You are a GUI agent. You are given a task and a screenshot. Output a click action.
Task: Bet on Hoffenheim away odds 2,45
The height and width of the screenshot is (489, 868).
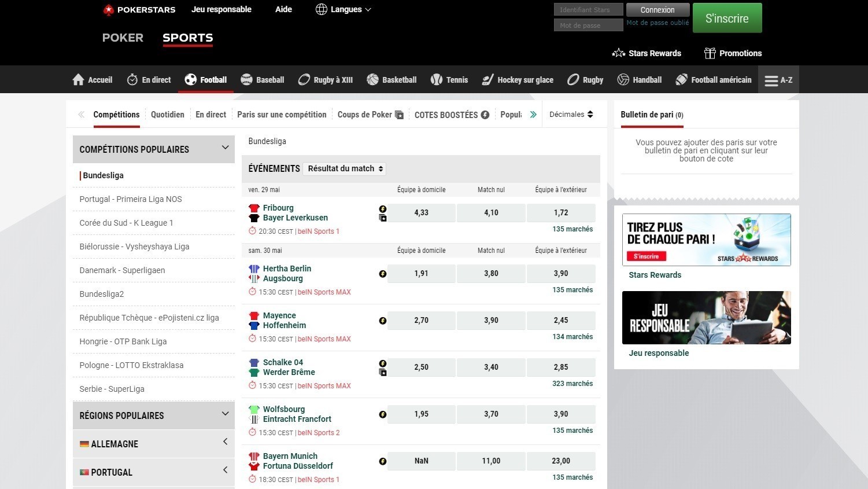click(561, 321)
